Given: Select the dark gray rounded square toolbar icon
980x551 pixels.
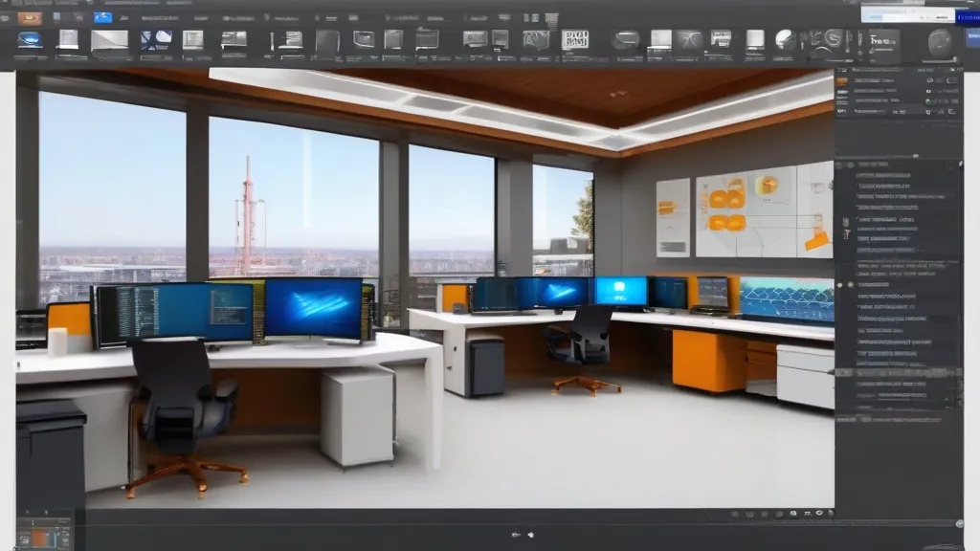Looking at the screenshot, I should [327, 40].
